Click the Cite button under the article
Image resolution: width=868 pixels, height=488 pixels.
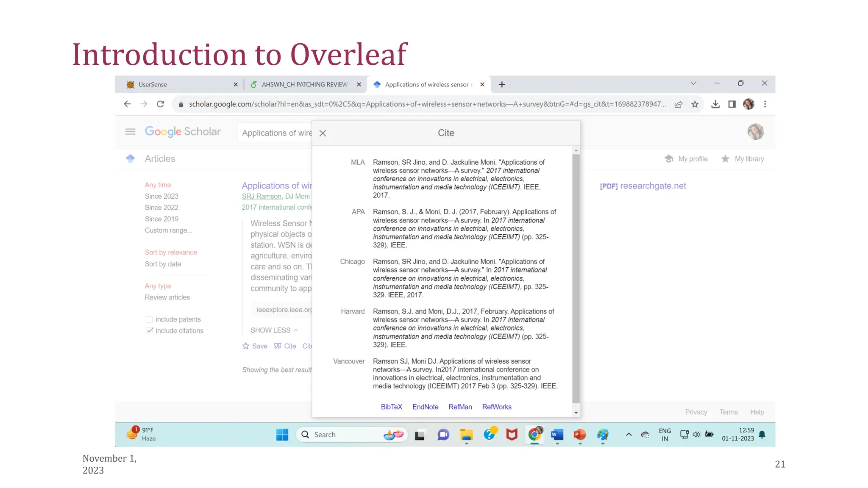click(285, 346)
